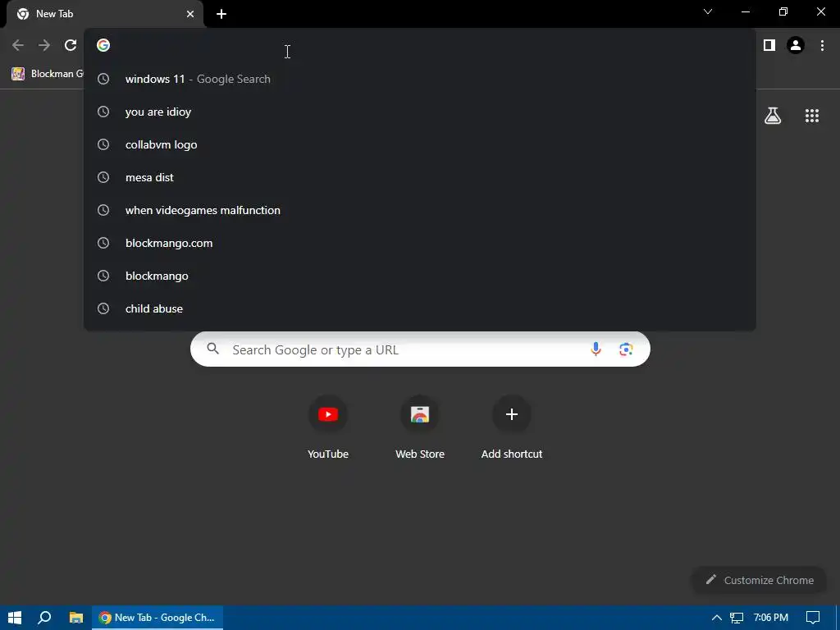Choose the 'windows 11' search suggestion
840x630 pixels.
tap(420, 79)
